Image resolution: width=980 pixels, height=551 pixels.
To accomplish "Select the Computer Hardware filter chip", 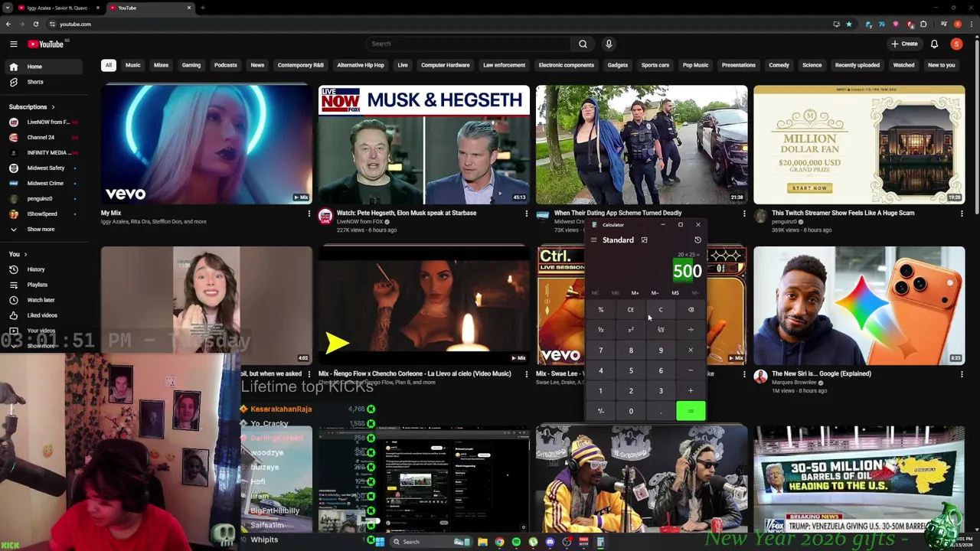I will 446,65.
